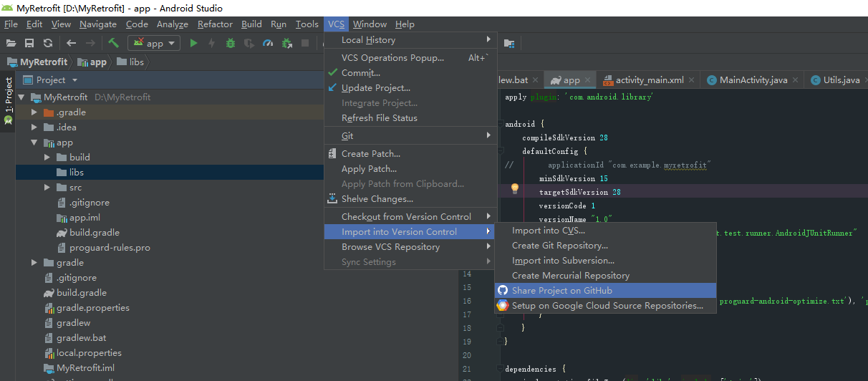Select Shelve Changes menu entry
Screen dimensions: 868x381
(x=410, y=199)
